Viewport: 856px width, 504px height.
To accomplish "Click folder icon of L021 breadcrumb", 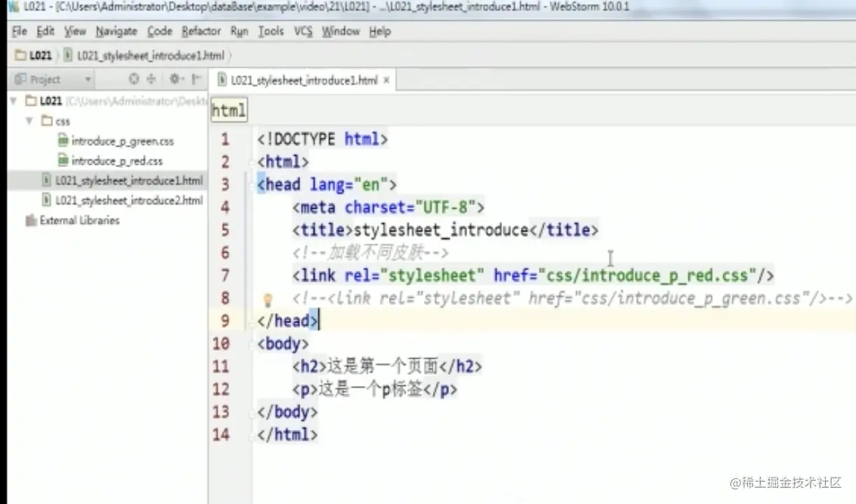I will [21, 56].
